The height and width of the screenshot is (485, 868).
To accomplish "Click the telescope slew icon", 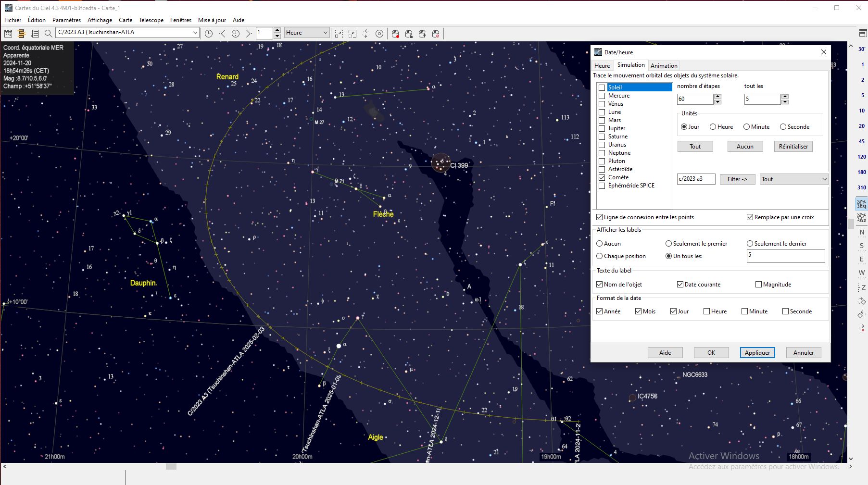I will 409,33.
